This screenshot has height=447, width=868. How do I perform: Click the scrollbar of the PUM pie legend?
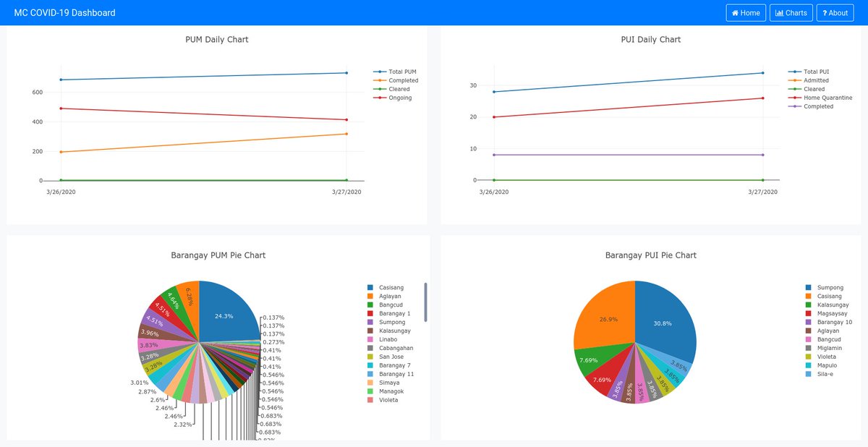[425, 302]
